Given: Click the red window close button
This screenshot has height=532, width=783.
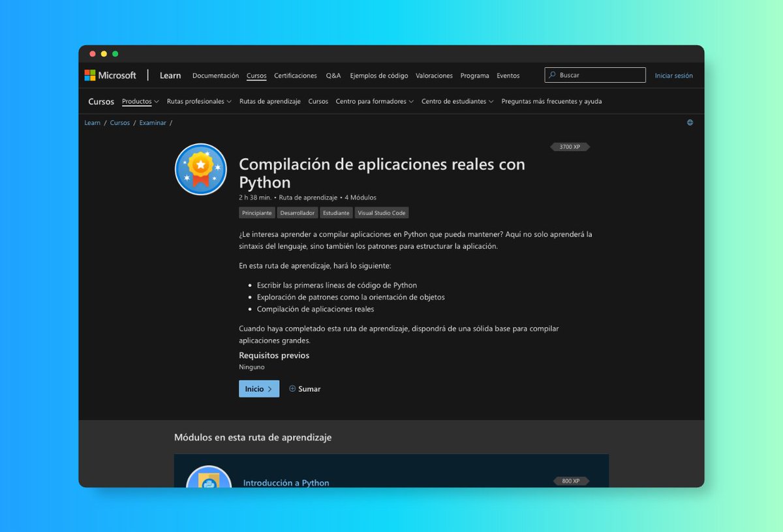Looking at the screenshot, I should click(x=93, y=54).
